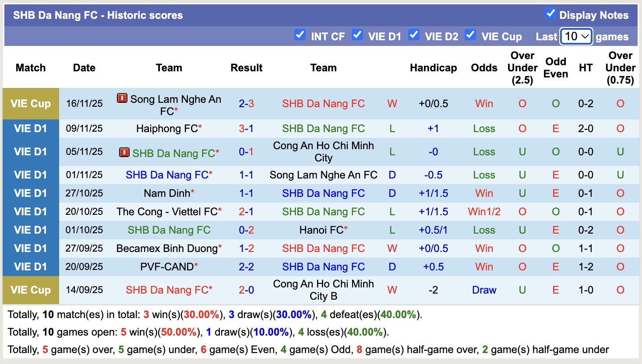Viewport: 642px width, 364px height.
Task: Click the PVF-CAND team link
Action: click(x=166, y=266)
